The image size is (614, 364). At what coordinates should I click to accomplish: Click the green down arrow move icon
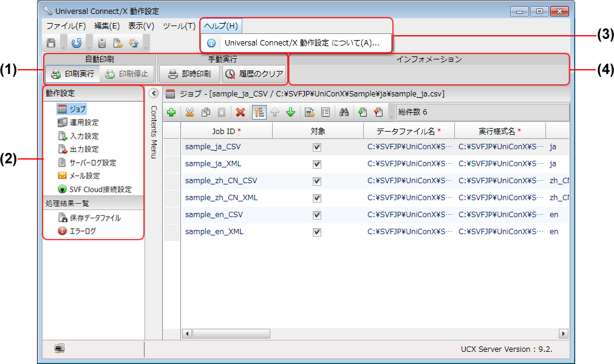290,112
